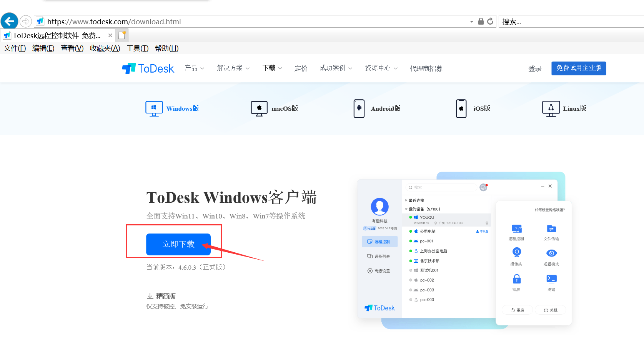Image resolution: width=644 pixels, height=340 pixels.
Task: Click the 当前版本：4.6.0.3 version text
Action: (187, 267)
